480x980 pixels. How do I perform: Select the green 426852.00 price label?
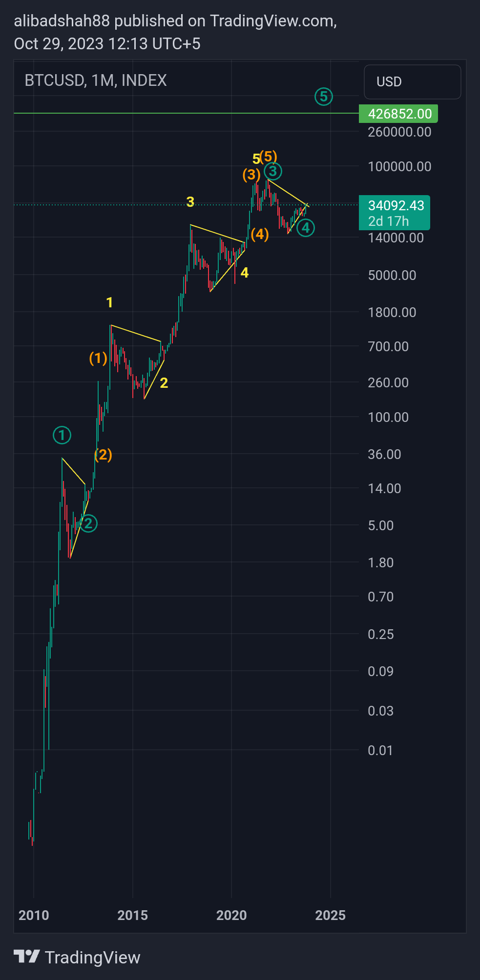[x=398, y=114]
